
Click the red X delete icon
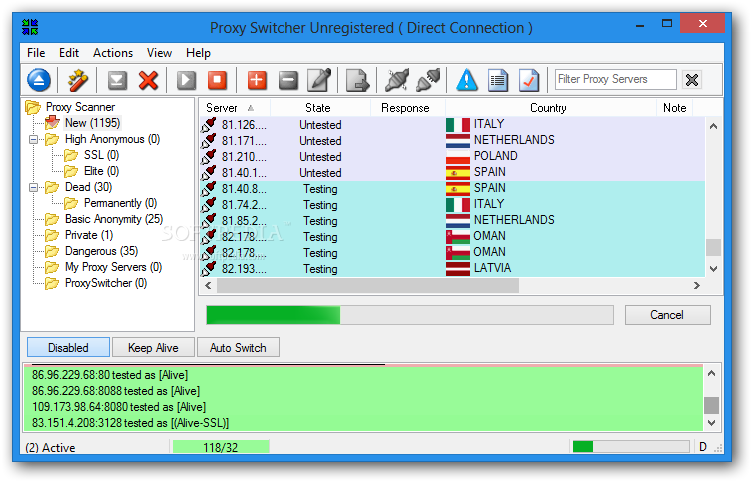point(148,80)
